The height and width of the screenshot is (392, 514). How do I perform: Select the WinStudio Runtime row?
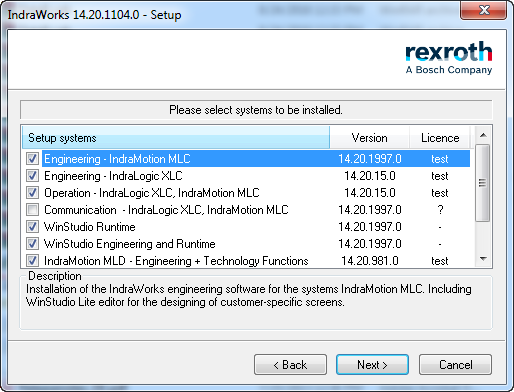click(256, 227)
